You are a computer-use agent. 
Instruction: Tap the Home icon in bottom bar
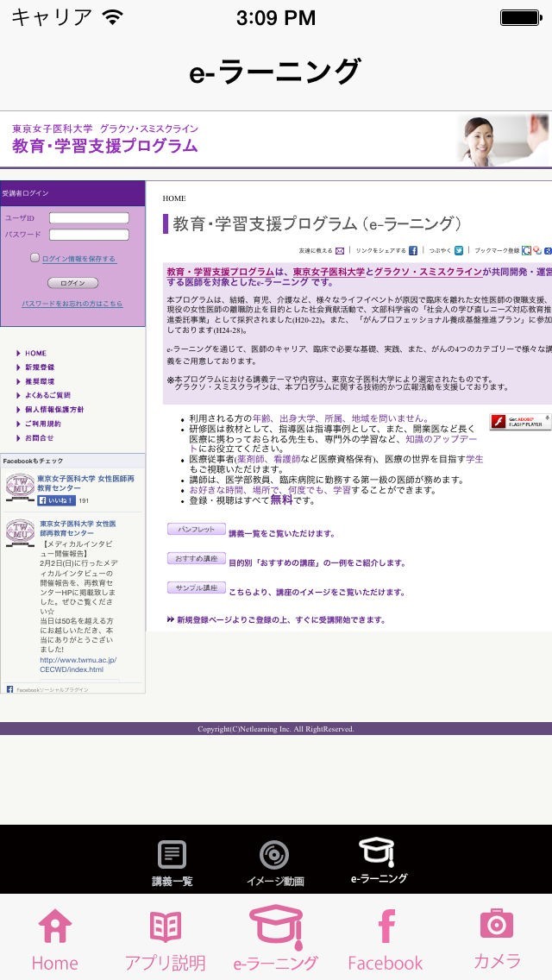(54, 939)
